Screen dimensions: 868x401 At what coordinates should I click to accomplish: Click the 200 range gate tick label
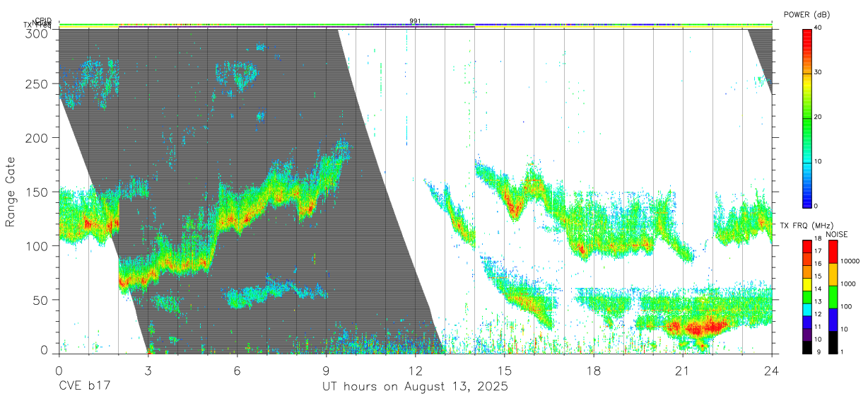[37, 138]
